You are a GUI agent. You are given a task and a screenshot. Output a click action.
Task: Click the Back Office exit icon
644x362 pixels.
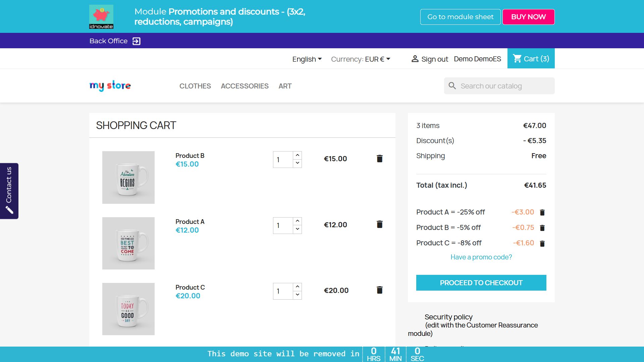[136, 41]
